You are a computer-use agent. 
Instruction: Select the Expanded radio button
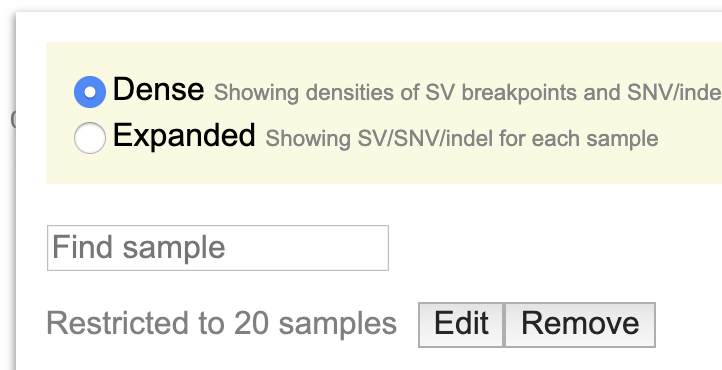click(90, 138)
